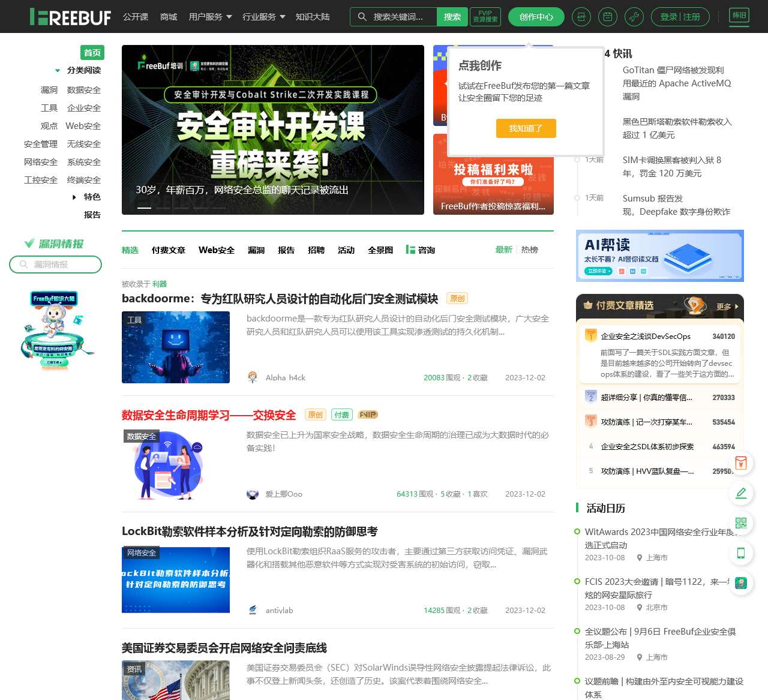
Task: Click antiylab author avatar
Action: click(x=253, y=611)
